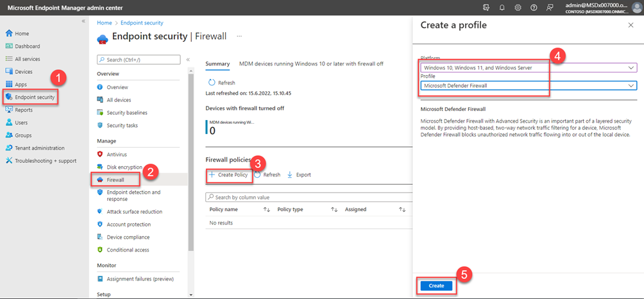Click the Create button
The height and width of the screenshot is (299, 644).
tap(436, 286)
